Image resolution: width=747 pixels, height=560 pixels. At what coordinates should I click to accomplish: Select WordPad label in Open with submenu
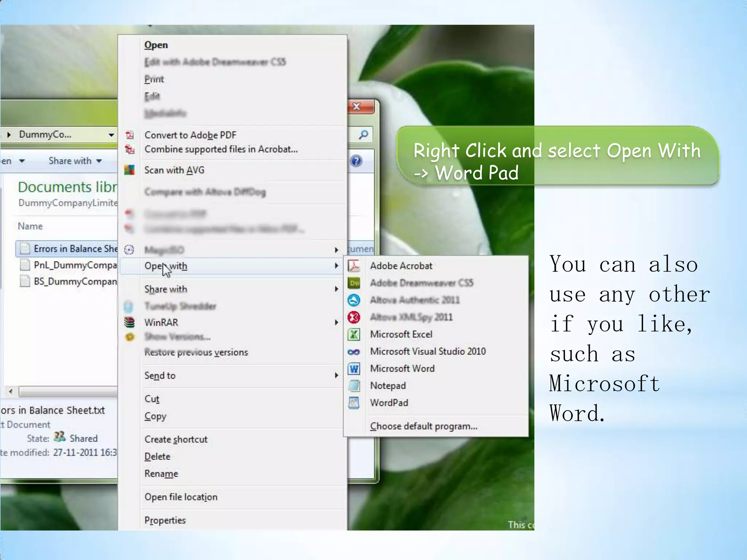click(x=389, y=403)
